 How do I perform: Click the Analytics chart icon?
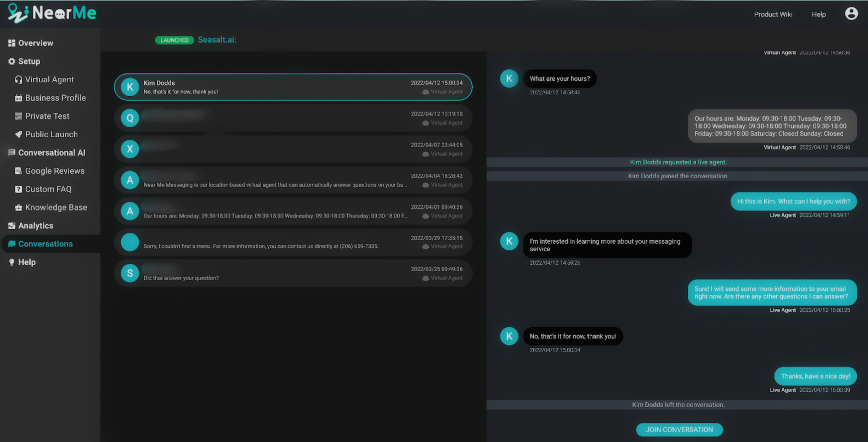click(12, 226)
